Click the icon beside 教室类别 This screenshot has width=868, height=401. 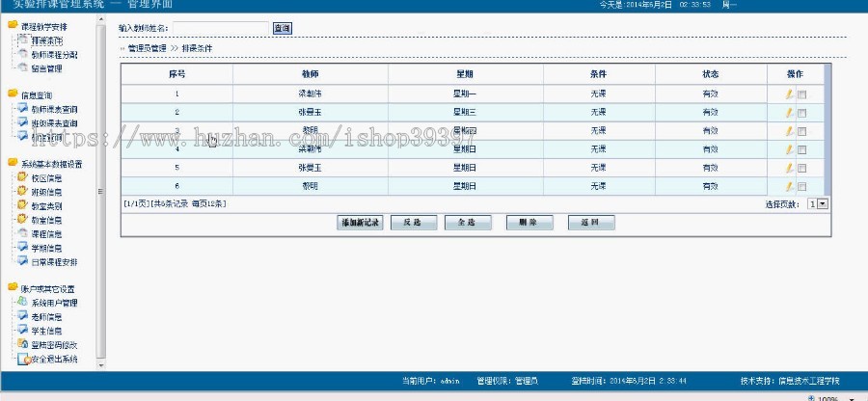tap(23, 205)
